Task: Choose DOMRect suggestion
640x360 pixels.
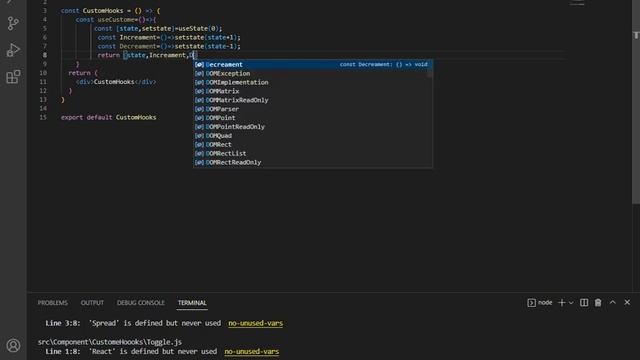Action: 312,144
